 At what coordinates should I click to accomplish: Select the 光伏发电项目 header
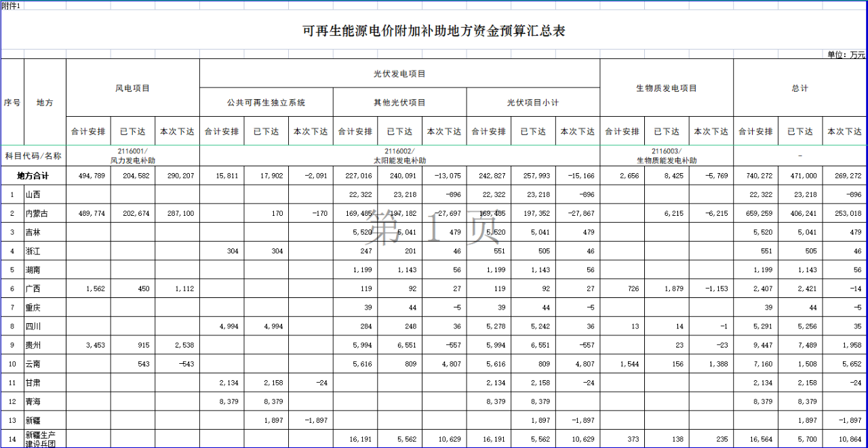(399, 73)
